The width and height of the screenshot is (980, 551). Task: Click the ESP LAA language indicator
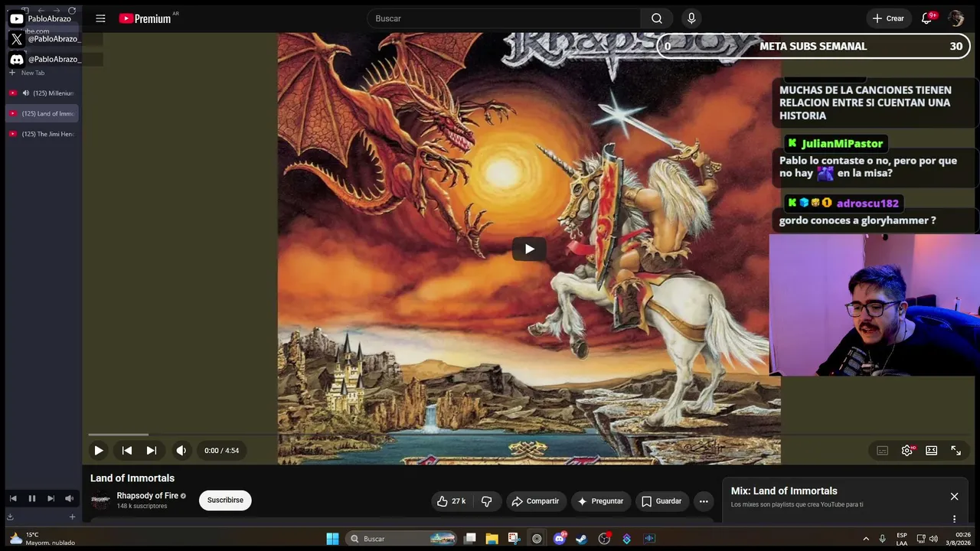pos(902,539)
